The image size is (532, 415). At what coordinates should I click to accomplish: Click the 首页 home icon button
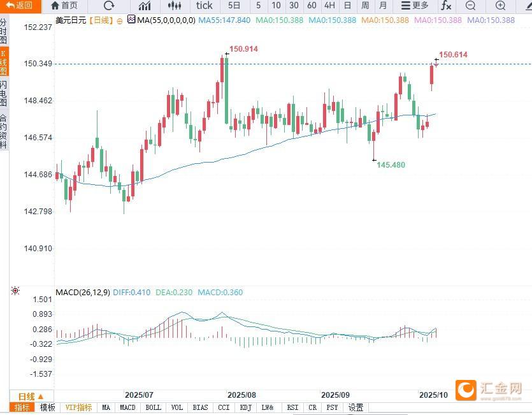click(64, 6)
